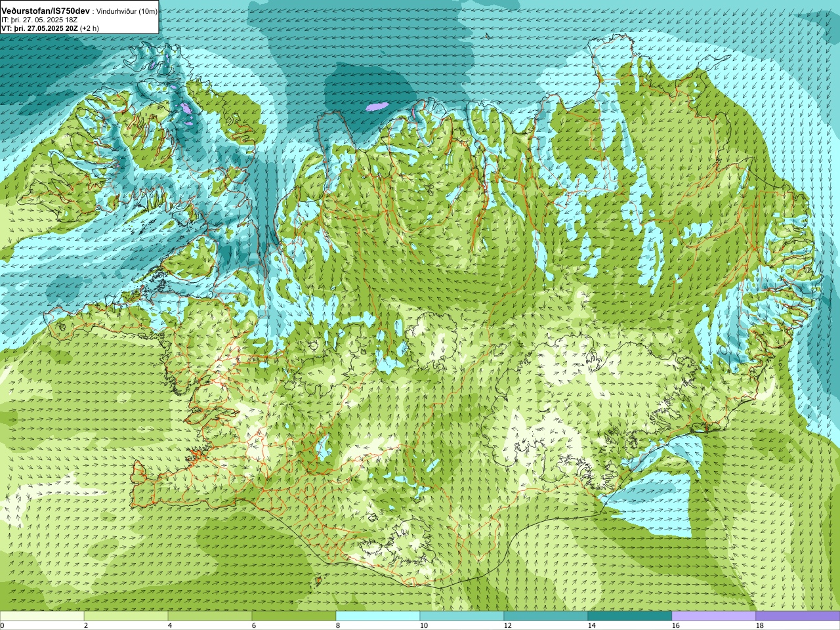
Task: Click the legend value label 4
Action: pos(170,625)
